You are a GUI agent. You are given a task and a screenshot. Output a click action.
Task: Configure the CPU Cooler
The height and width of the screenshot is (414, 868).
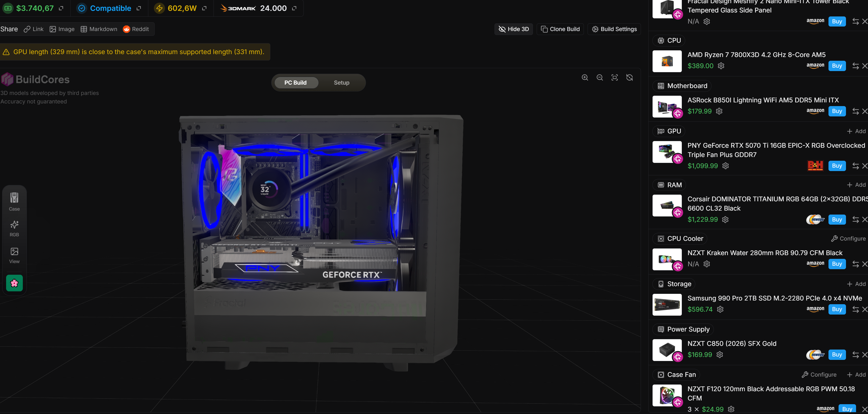coord(848,238)
